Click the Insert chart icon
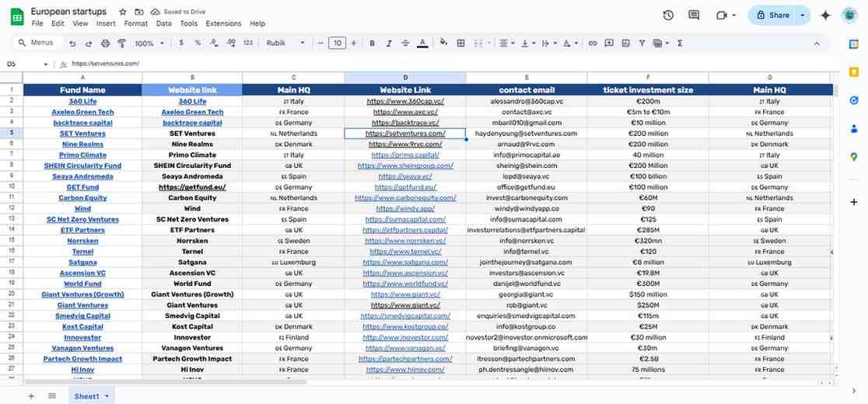Screen dimensions: 868x404 625,43
